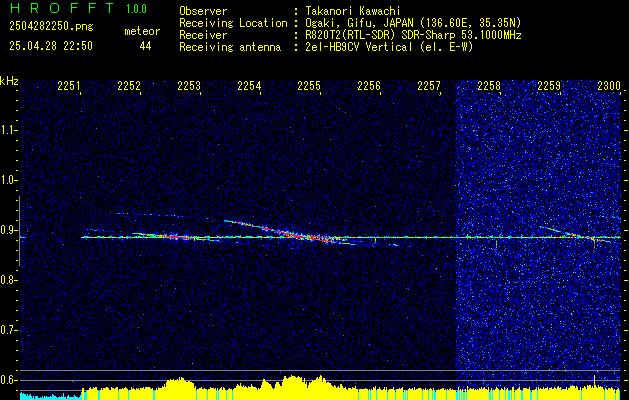Click the 2253 time axis label
Screen dimensions: 629x400
189,85
